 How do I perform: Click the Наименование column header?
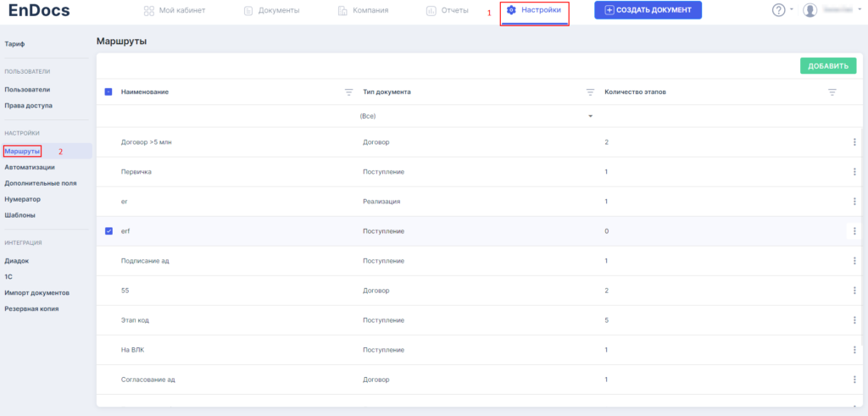145,92
